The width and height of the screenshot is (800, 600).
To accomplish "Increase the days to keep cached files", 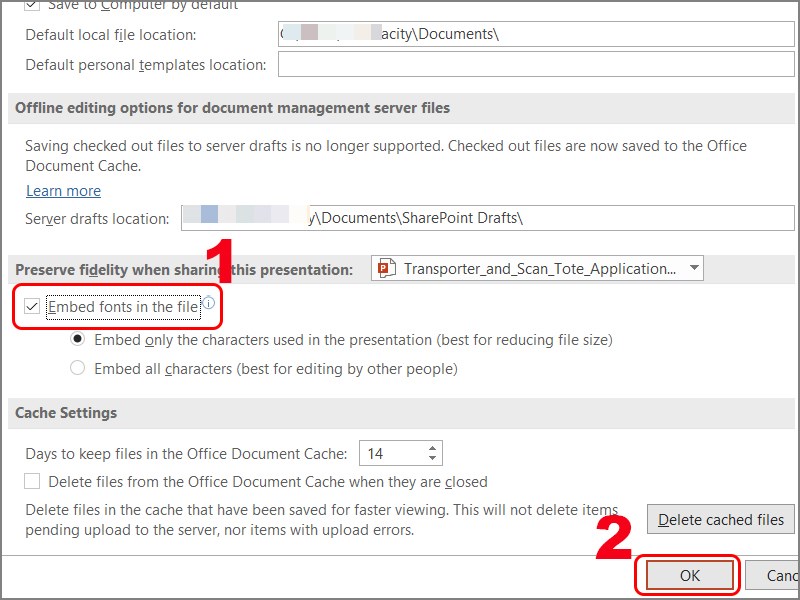I will tap(434, 447).
